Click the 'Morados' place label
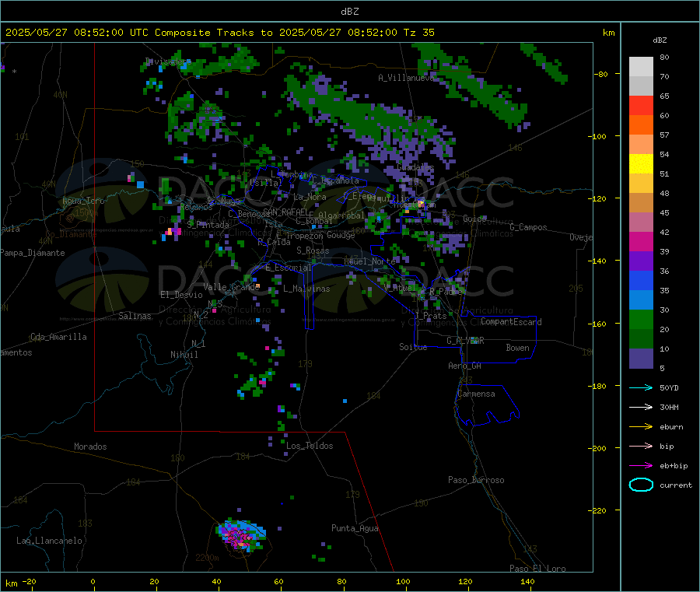The width and height of the screenshot is (700, 592). 90,447
